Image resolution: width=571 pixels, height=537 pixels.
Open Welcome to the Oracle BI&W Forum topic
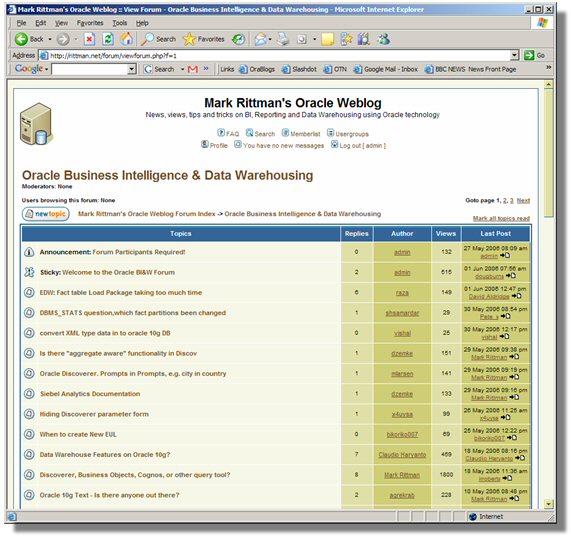pos(118,272)
